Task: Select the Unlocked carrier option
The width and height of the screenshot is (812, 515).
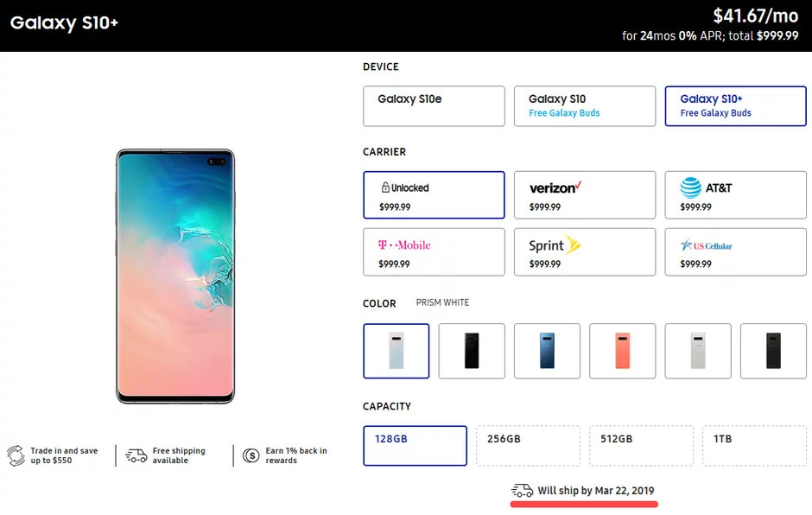Action: click(x=434, y=194)
